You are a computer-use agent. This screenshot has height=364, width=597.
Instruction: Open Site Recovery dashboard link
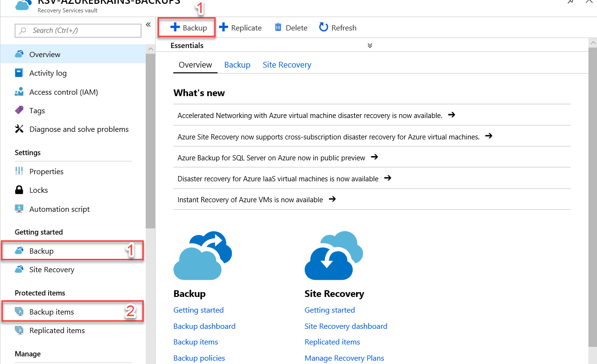coord(346,326)
